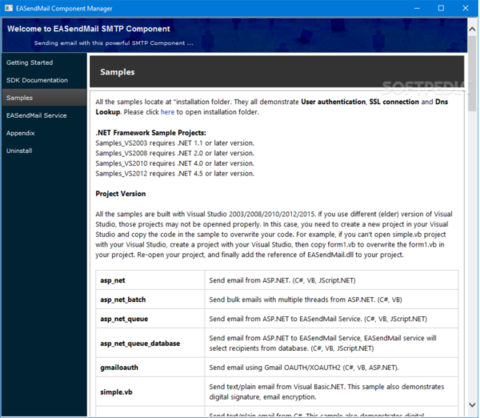Click the simple.vb sample name
This screenshot has width=480, height=418.
tap(116, 392)
